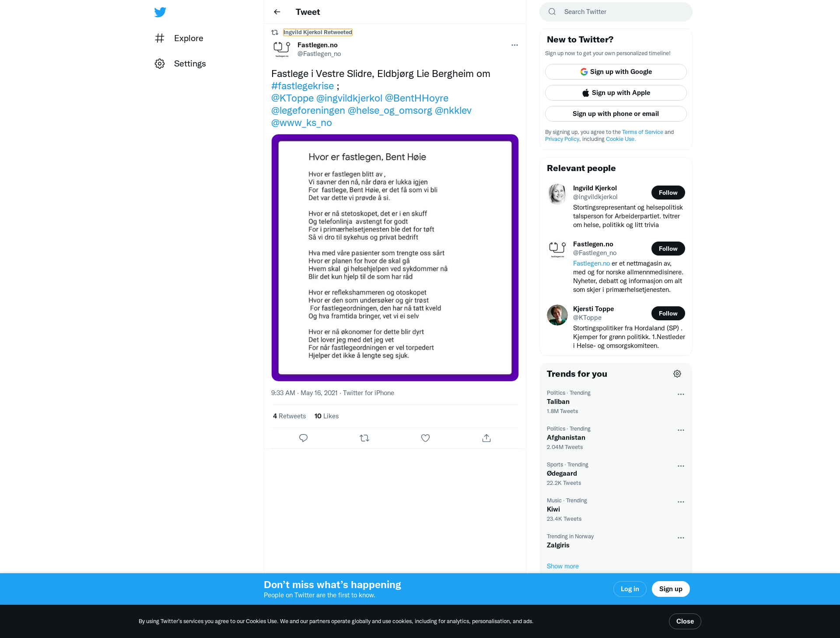Screen dimensions: 840x638
Task: Focus the Search Twitter field
Action: point(616,12)
